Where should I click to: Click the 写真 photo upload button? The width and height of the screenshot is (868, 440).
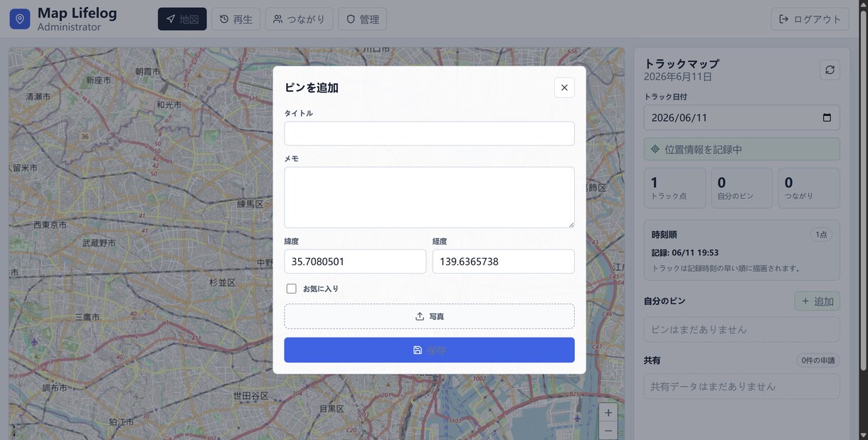429,316
